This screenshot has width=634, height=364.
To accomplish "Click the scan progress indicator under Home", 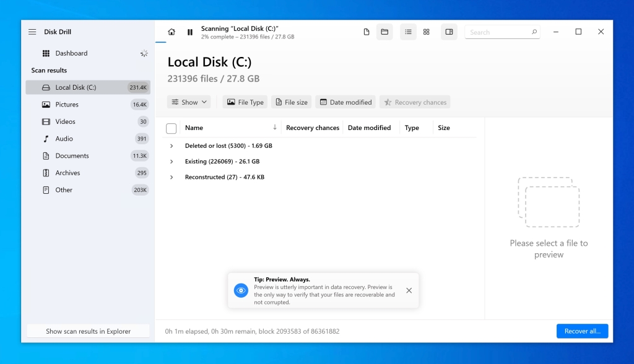I will [162, 42].
